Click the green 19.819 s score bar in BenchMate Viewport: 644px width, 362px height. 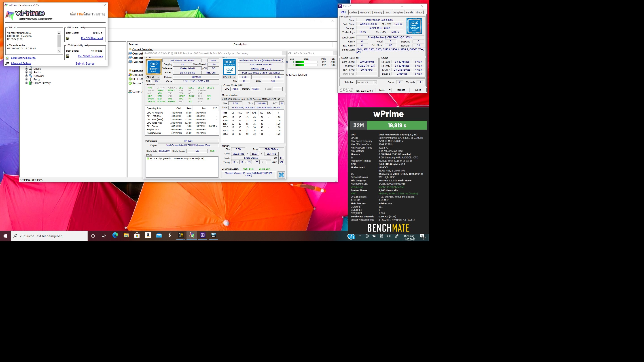tap(397, 125)
